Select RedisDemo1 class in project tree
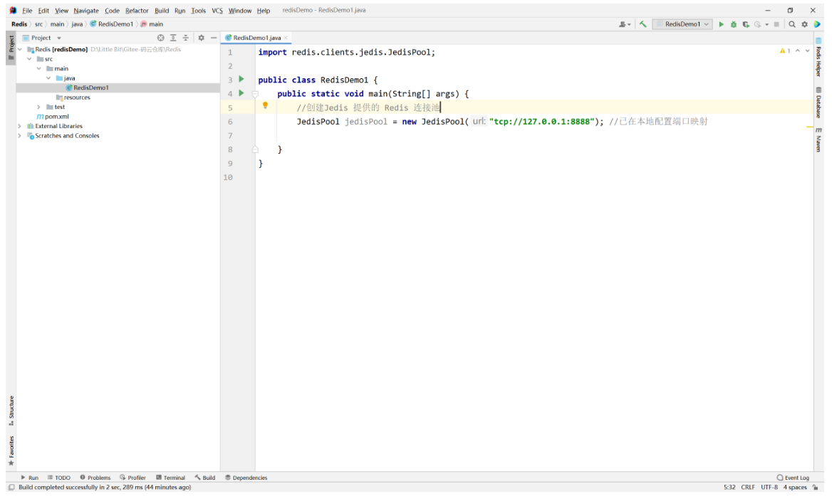 pyautogui.click(x=88, y=88)
